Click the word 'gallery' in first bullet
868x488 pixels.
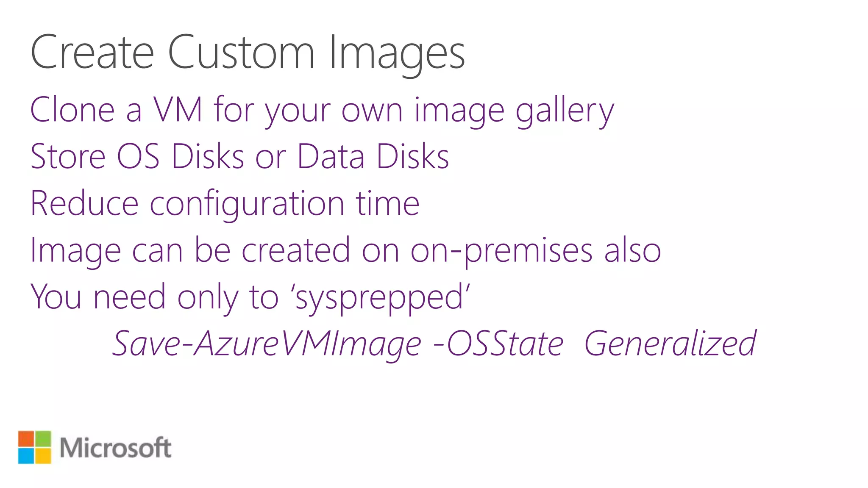click(x=565, y=111)
